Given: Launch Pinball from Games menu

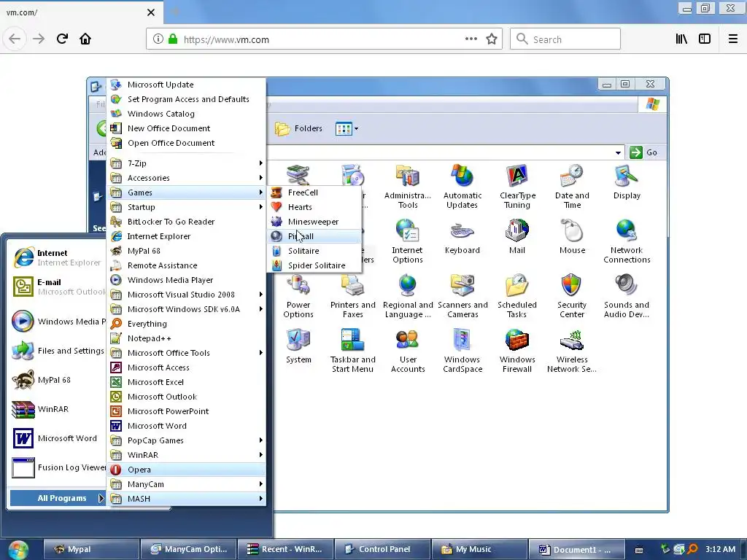Looking at the screenshot, I should pos(314,236).
